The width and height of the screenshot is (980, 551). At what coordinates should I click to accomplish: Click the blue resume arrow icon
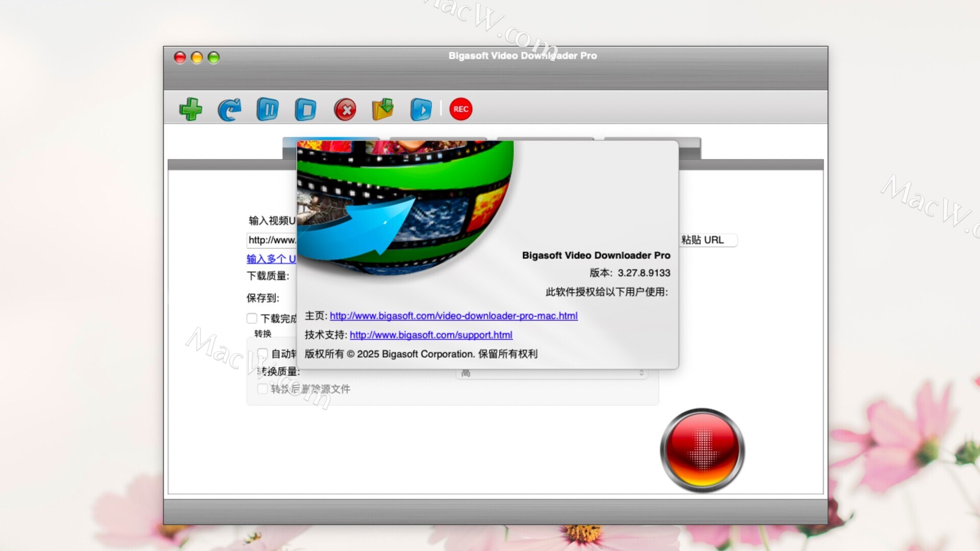tap(230, 109)
